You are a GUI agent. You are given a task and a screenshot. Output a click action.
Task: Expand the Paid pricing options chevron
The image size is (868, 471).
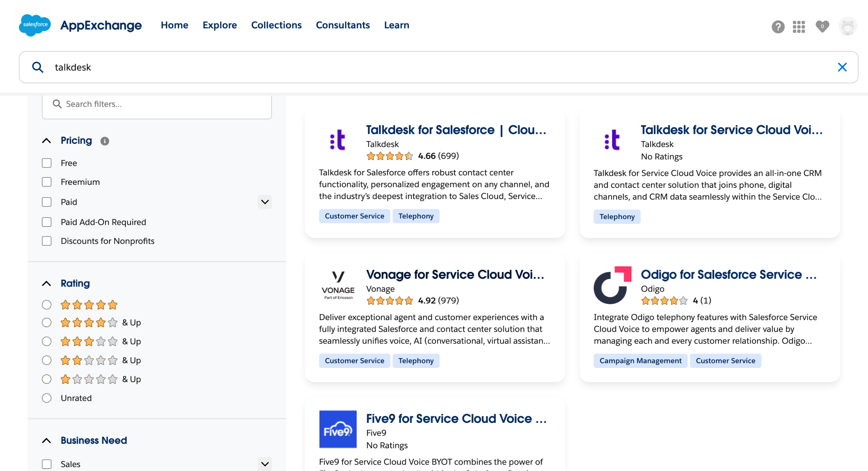[x=265, y=202]
